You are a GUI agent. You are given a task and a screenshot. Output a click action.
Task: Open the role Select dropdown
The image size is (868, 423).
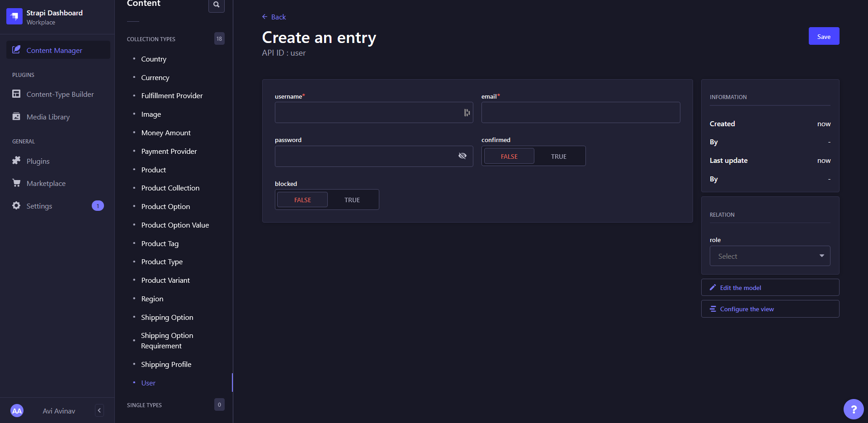click(770, 256)
